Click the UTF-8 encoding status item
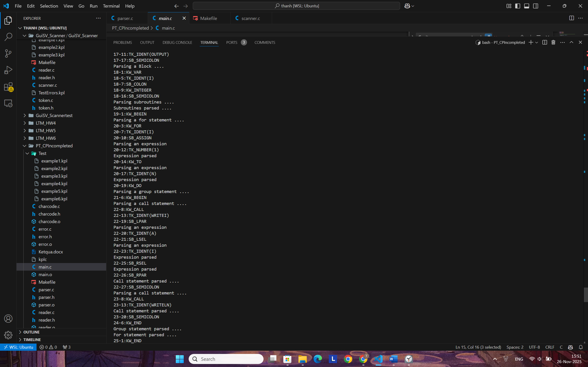588x367 pixels. pyautogui.click(x=534, y=347)
